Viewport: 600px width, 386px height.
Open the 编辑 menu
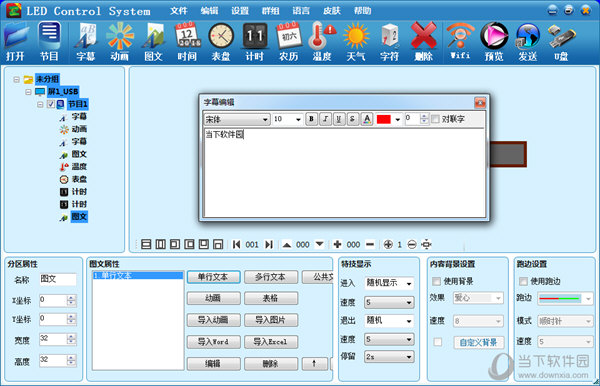point(209,11)
